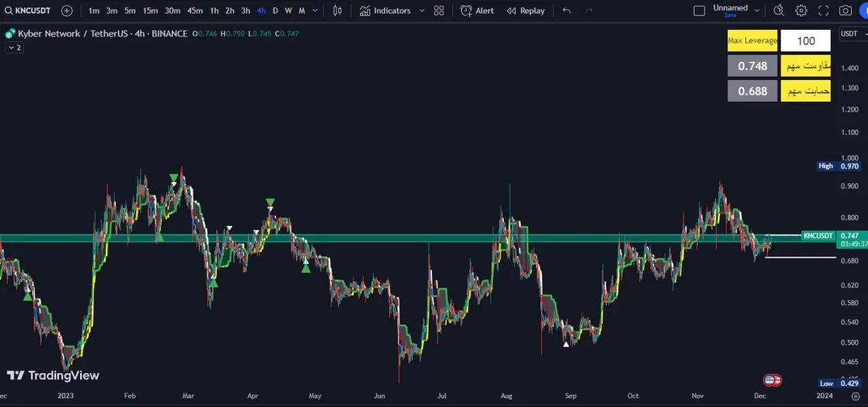The width and height of the screenshot is (868, 407).
Task: Take a chart snapshot with the camera icon
Action: click(x=845, y=11)
